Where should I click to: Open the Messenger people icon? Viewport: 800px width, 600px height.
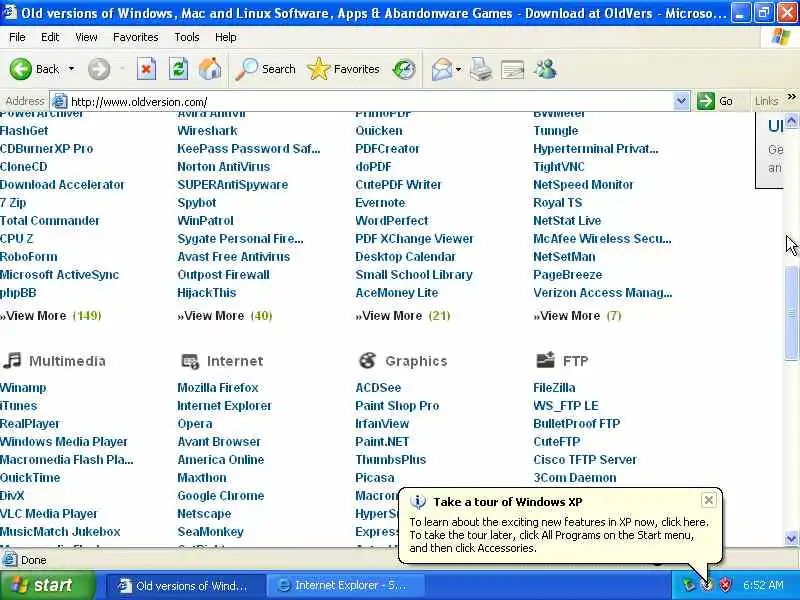point(545,69)
